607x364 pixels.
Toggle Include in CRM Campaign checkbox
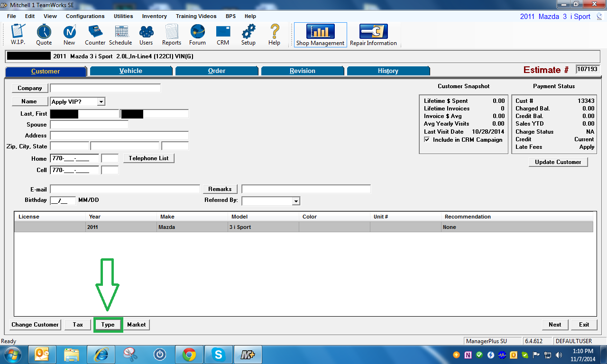[427, 140]
